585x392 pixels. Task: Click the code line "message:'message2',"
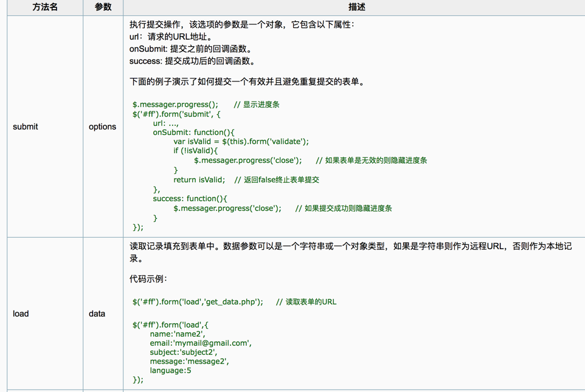190,362
